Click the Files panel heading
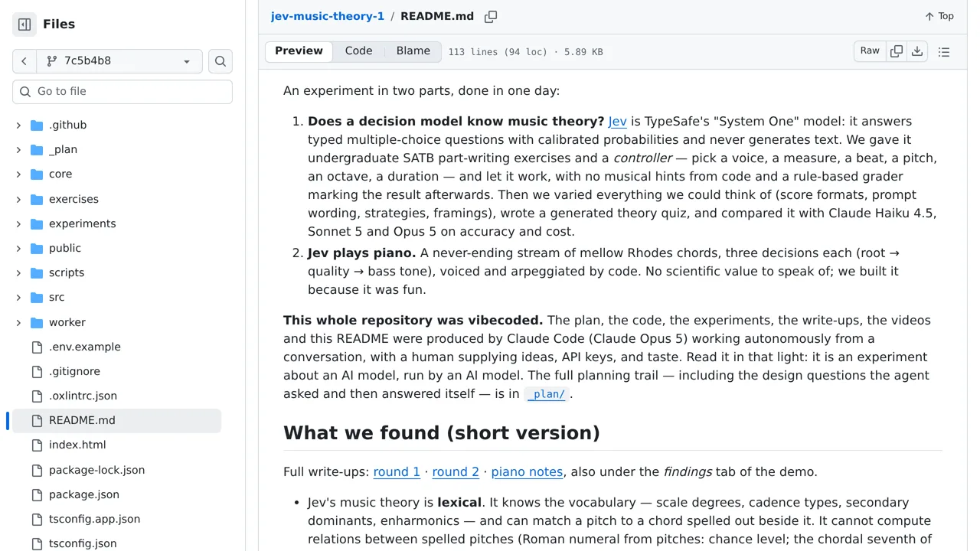The width and height of the screenshot is (980, 551). tap(59, 24)
